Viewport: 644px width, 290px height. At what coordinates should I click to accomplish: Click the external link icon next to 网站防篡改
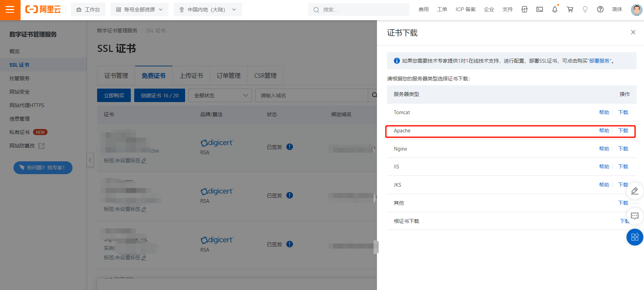tap(41, 146)
